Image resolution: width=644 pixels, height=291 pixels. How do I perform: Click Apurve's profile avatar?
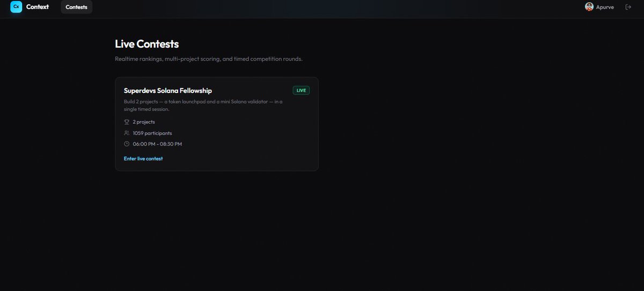click(589, 7)
